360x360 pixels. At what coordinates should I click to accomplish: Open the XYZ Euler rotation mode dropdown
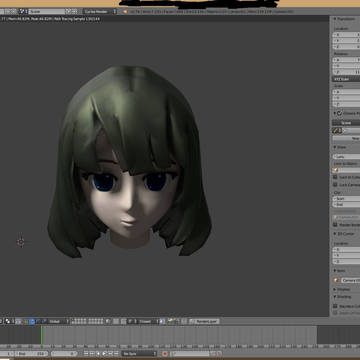tap(346, 79)
